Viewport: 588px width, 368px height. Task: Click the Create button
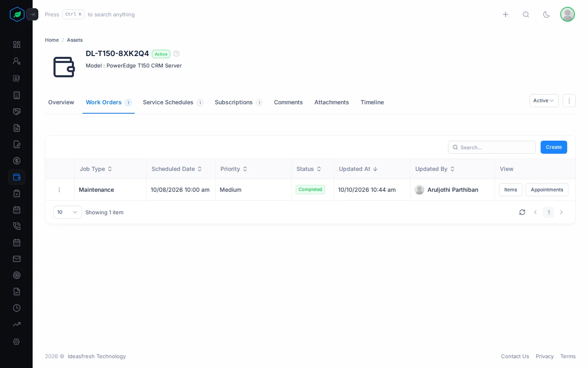tap(554, 147)
